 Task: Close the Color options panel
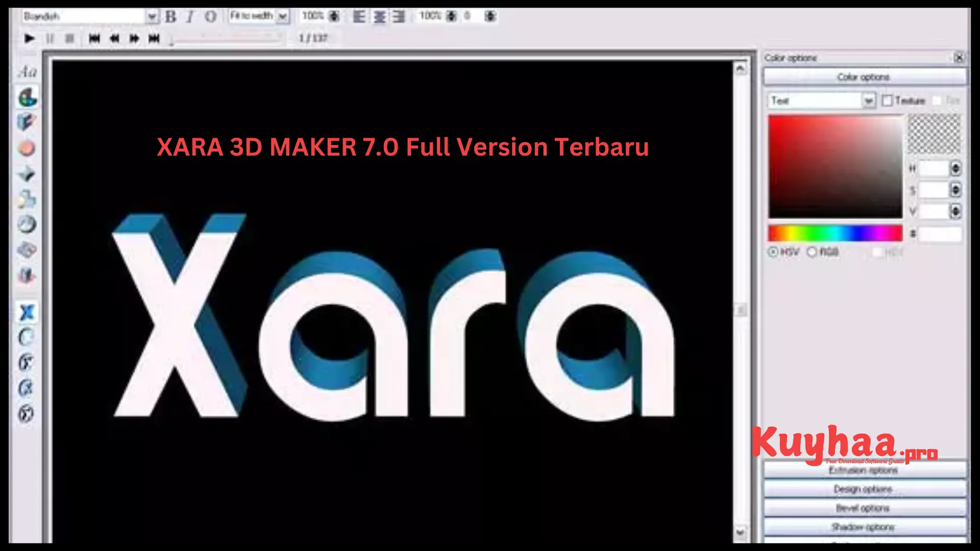(x=959, y=58)
